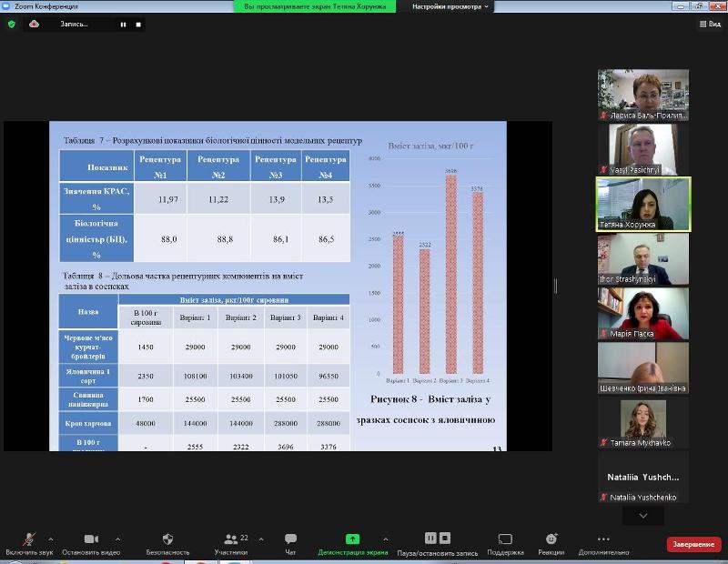Expand participants options arrow
Viewport: 728px width, 564px height.
(261, 539)
